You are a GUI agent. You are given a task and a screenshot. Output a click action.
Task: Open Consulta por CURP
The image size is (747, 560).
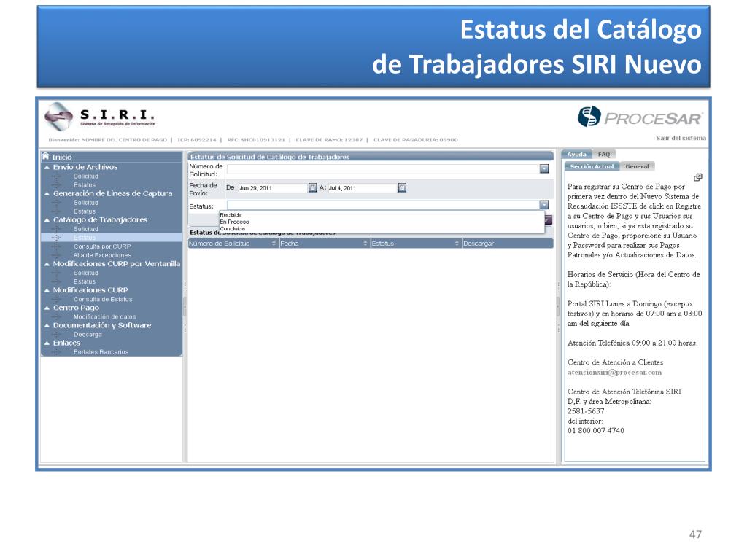pyautogui.click(x=102, y=246)
